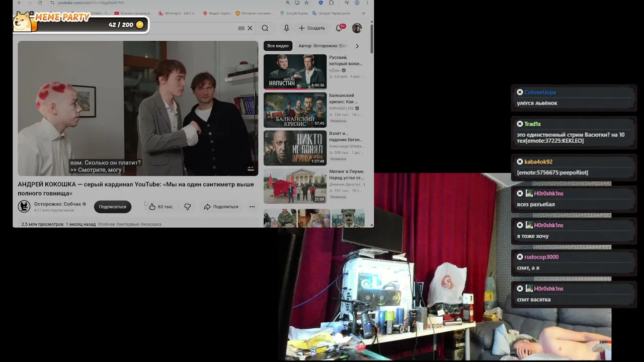Click the browser back arrow

click(x=19, y=3)
